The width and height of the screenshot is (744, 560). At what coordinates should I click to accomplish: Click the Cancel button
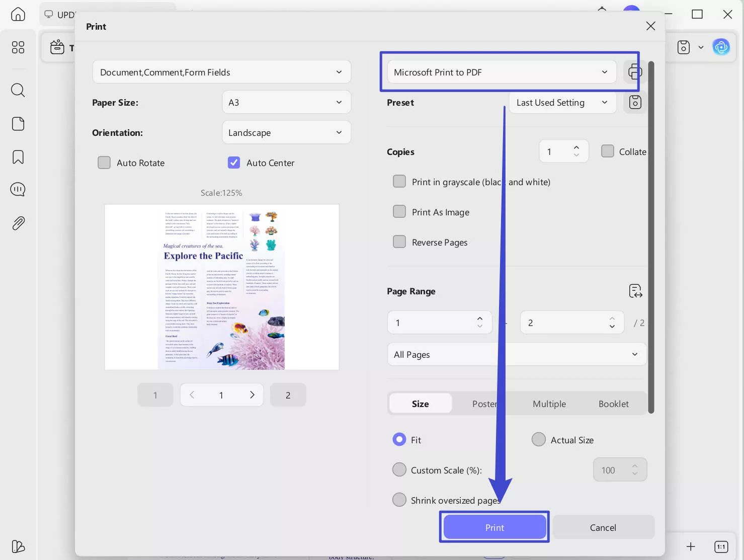click(x=603, y=527)
